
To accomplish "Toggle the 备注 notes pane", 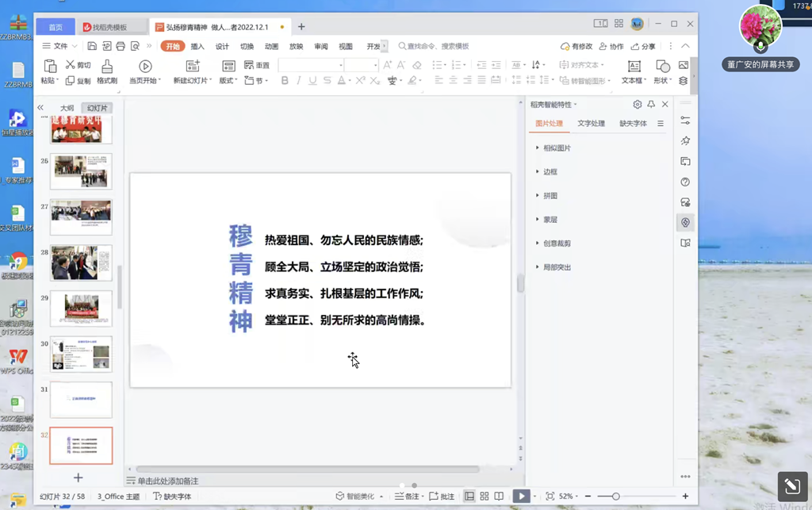I will (408, 497).
